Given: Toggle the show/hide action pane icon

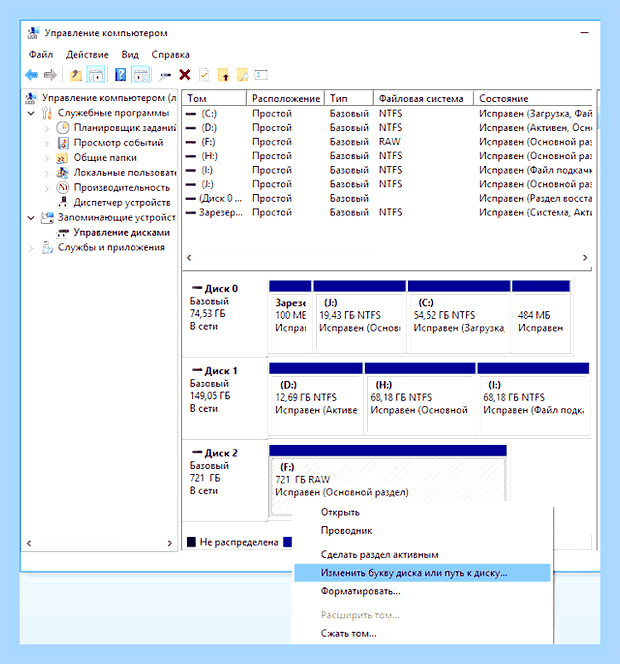Looking at the screenshot, I should (x=141, y=75).
